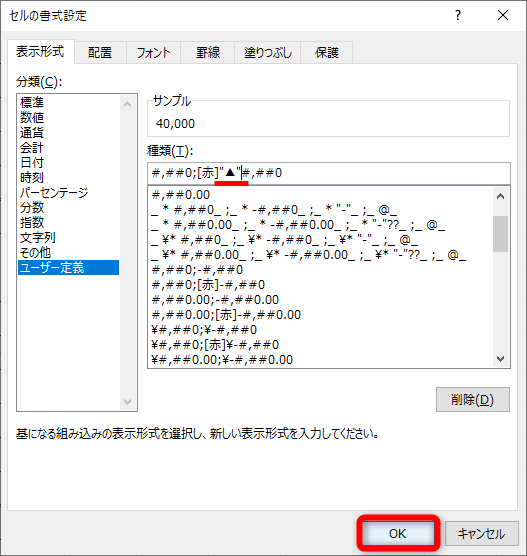
Task: Select format ¥#,##0;¥-#,##0
Action: coord(320,330)
